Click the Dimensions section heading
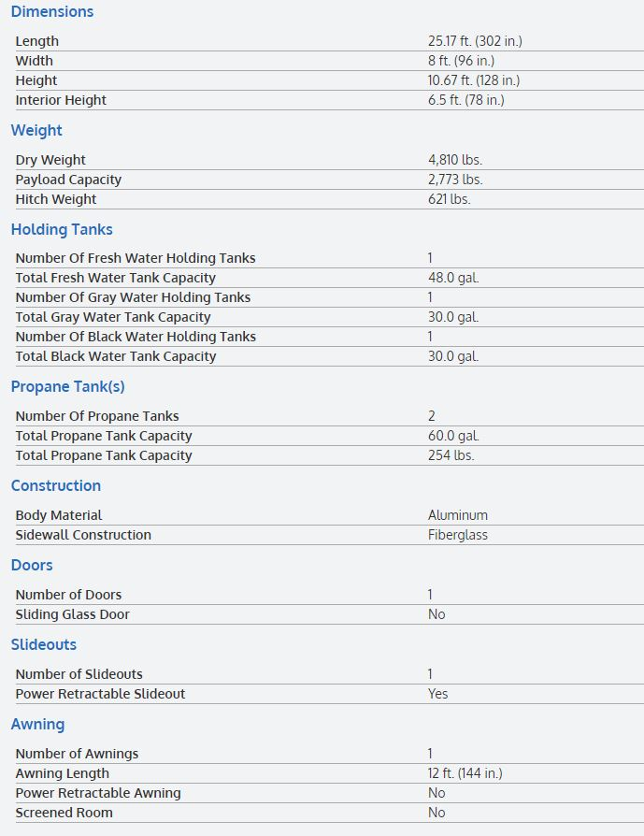This screenshot has height=836, width=644. (52, 12)
